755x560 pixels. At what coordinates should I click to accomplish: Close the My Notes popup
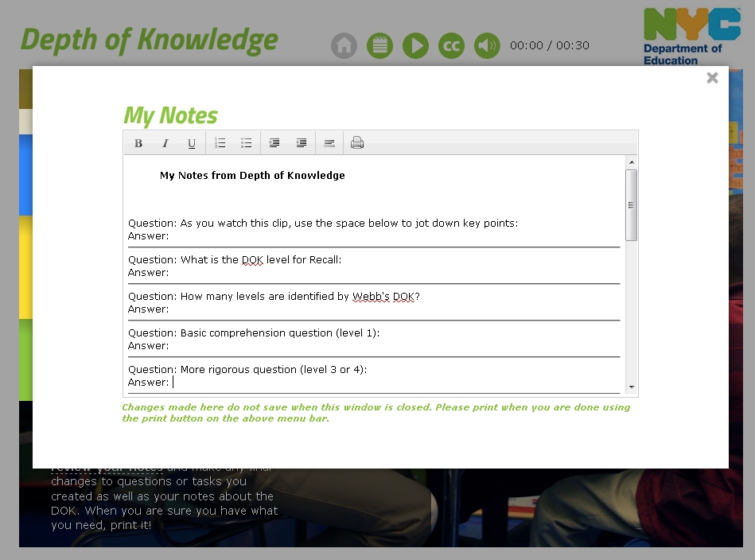pyautogui.click(x=712, y=78)
